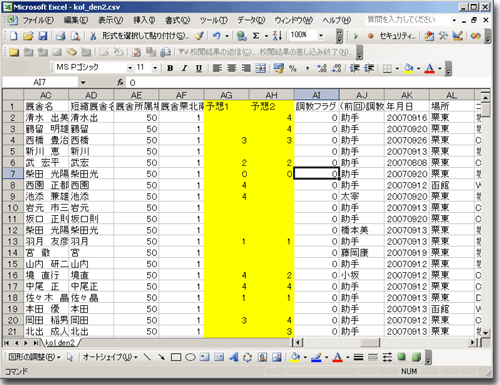500x385 pixels.
Task: Click the AutoSum sigma icon
Action: [x=256, y=36]
